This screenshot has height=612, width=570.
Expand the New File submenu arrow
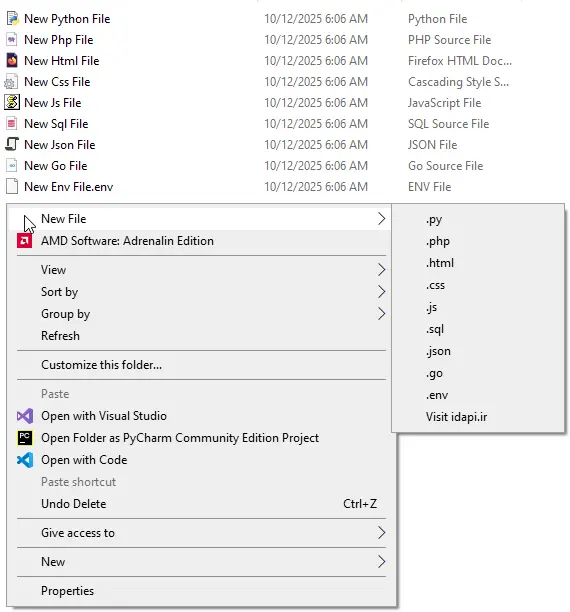pyautogui.click(x=381, y=219)
